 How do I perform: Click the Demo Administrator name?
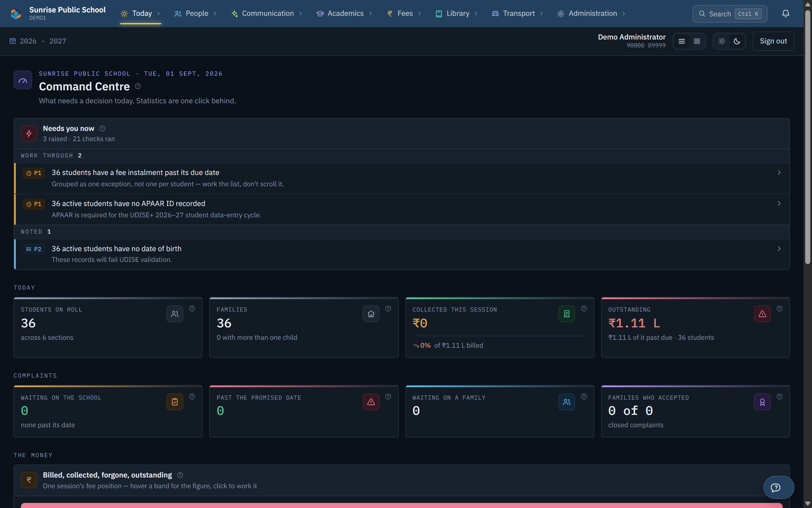pos(632,37)
